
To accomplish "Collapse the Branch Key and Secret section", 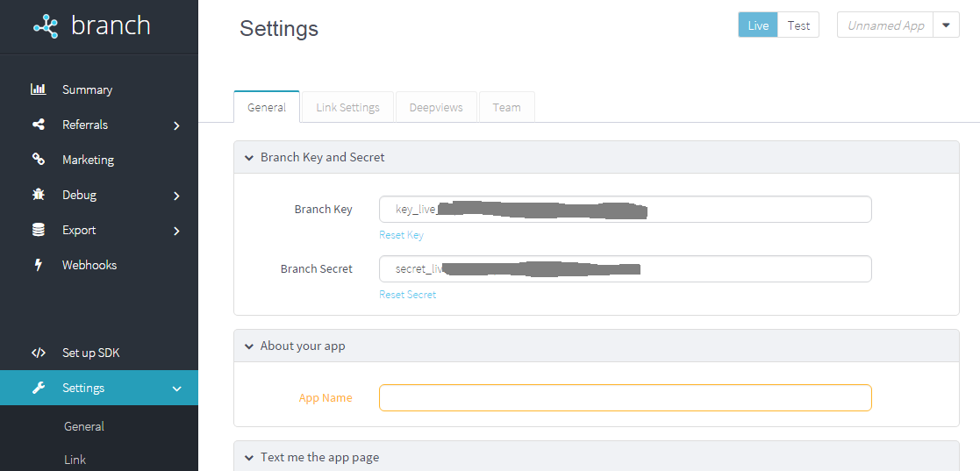I will coord(249,157).
